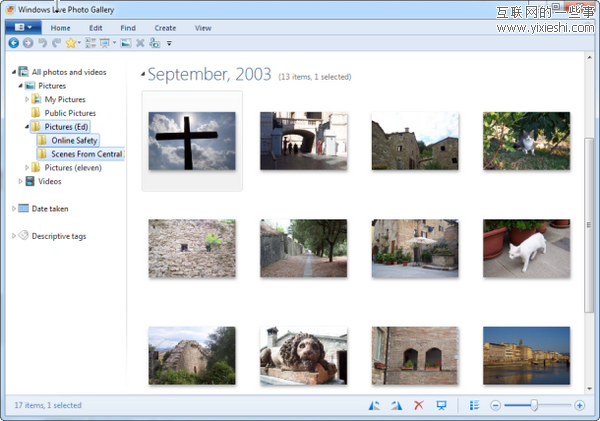Viewport: 600px width, 421px height.
Task: Adjust the thumbnail size slider
Action: (x=535, y=405)
